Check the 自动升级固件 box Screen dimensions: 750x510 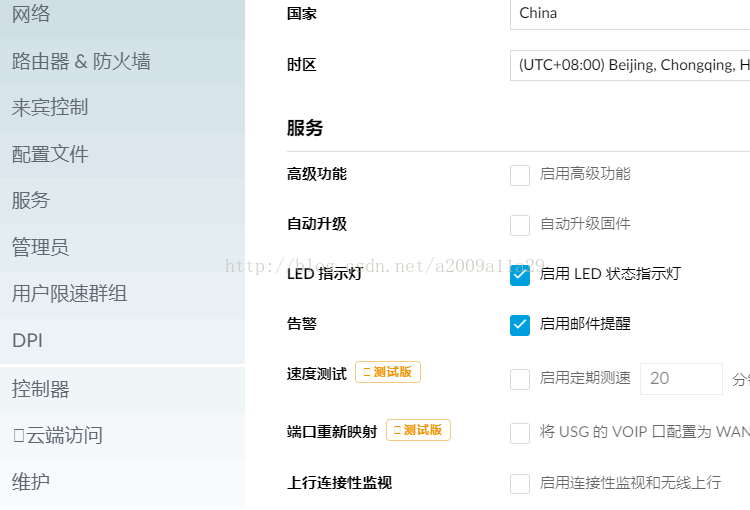click(x=520, y=225)
